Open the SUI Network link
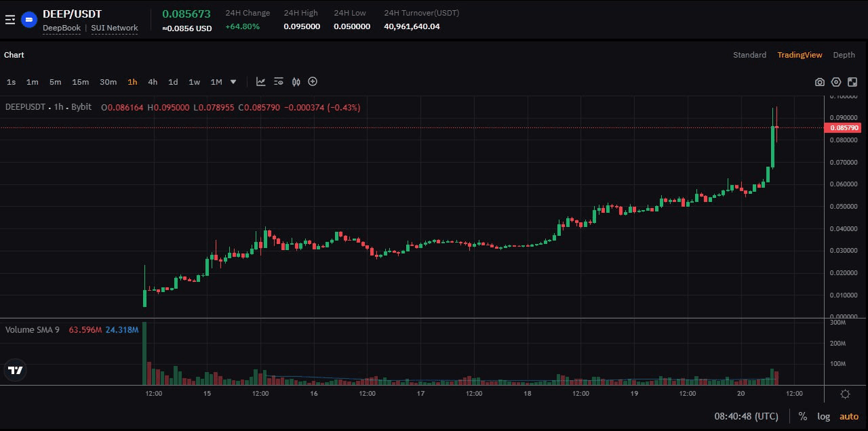The width and height of the screenshot is (868, 431). 115,28
